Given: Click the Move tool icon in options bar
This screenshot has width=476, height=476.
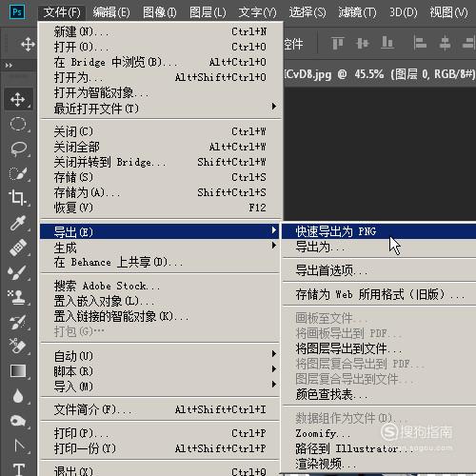Looking at the screenshot, I should 28,44.
